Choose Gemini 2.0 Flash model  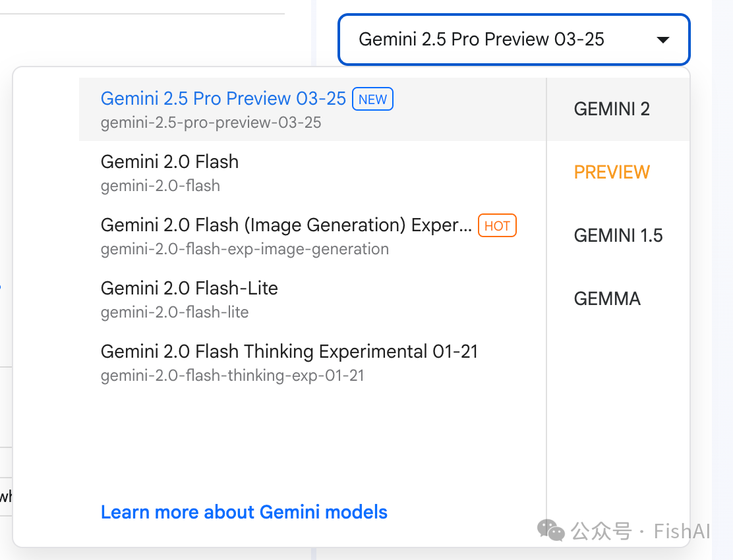pyautogui.click(x=312, y=173)
